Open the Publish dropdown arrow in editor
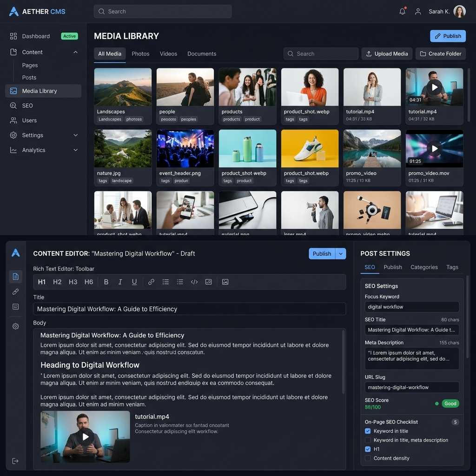476x476 pixels. point(341,254)
